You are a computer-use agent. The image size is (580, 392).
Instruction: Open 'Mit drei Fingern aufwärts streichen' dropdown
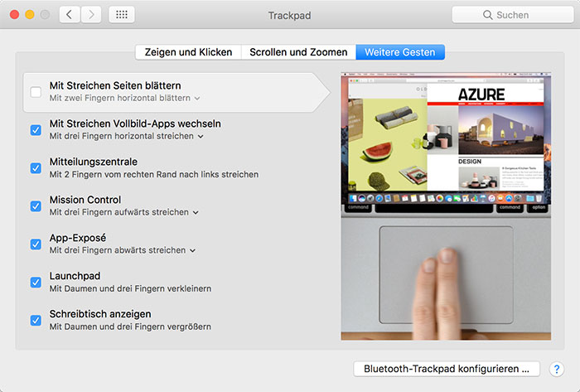coord(124,212)
